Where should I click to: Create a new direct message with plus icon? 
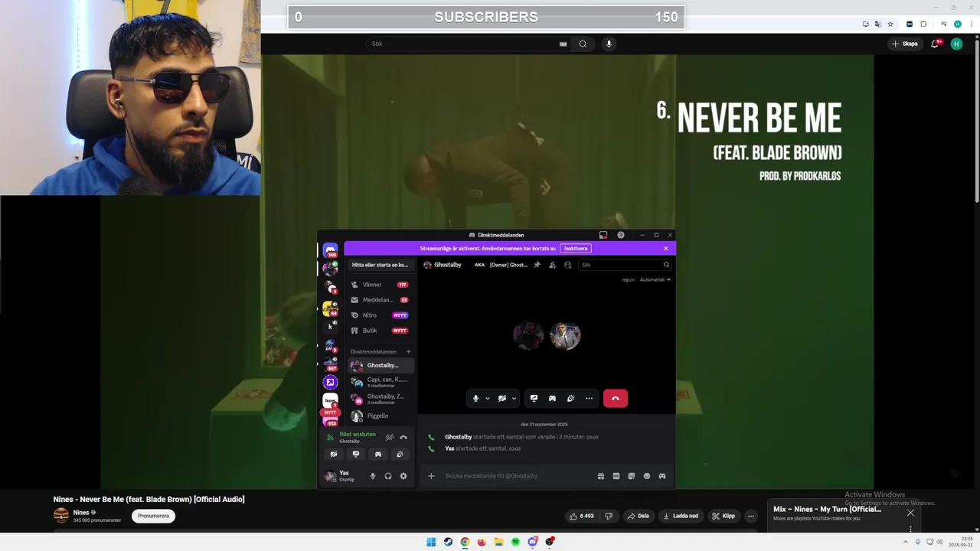point(408,352)
